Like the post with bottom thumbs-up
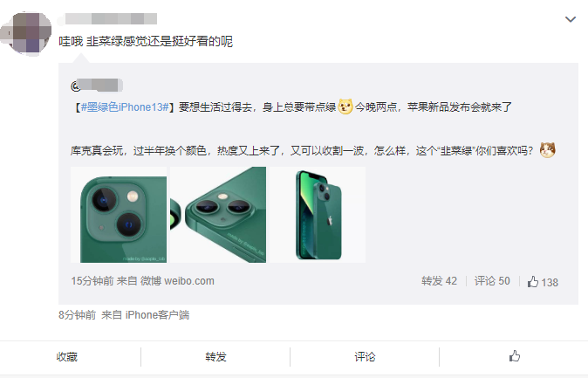This screenshot has width=588, height=378. coord(515,356)
